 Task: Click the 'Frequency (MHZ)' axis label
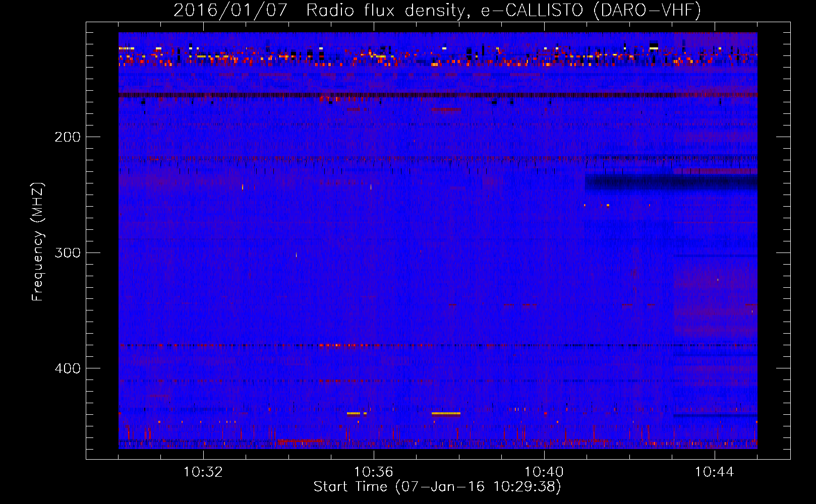click(x=38, y=242)
